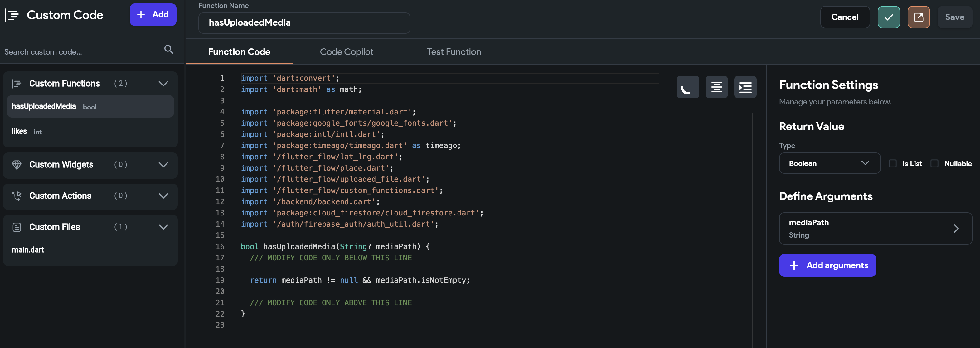Expand the Custom Actions section

coord(163,196)
